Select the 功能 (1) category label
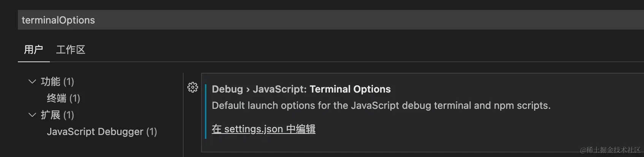The image size is (644, 157). (x=57, y=82)
